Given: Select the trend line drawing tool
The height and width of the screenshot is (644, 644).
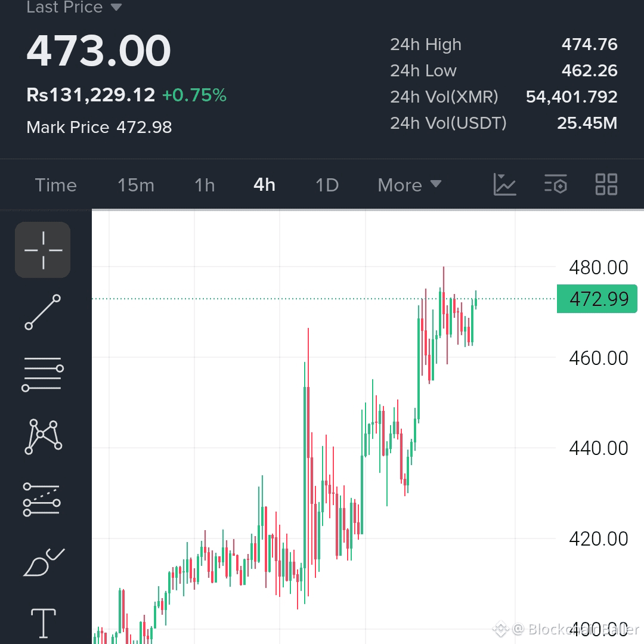Looking at the screenshot, I should 43,312.
